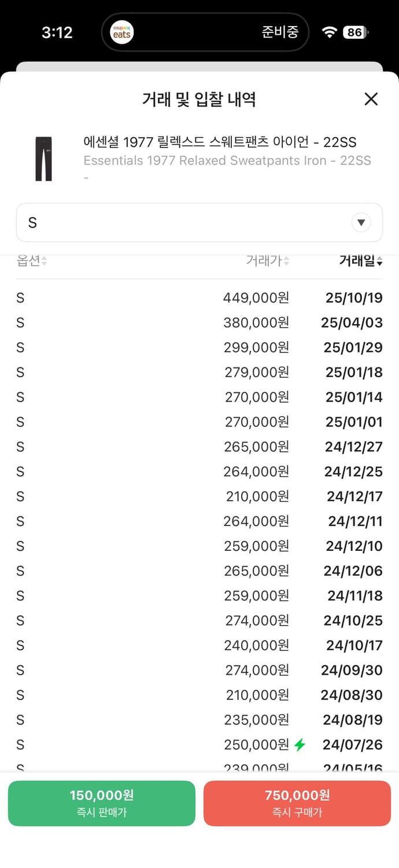This screenshot has width=399, height=868.
Task: Tap the lightning icon beside 250,000원
Action: tap(300, 745)
